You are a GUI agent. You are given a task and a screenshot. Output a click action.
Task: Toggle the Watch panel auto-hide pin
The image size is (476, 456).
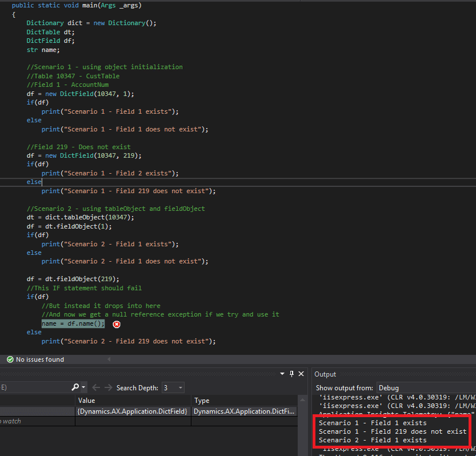tap(292, 374)
